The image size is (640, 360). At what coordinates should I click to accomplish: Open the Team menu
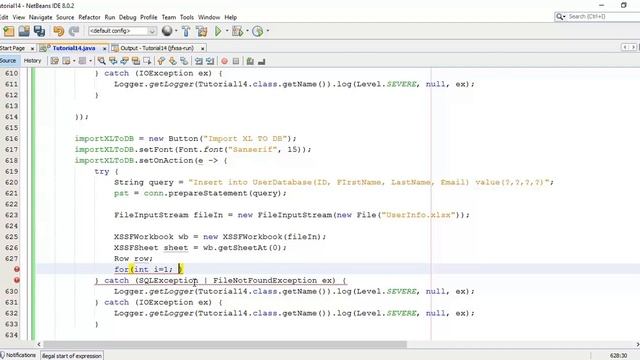(169, 17)
